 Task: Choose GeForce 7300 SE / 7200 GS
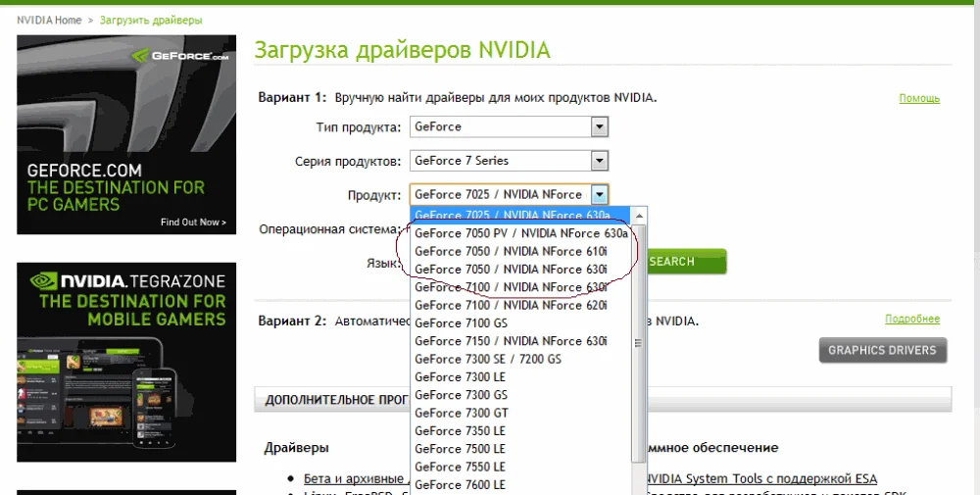(521, 360)
